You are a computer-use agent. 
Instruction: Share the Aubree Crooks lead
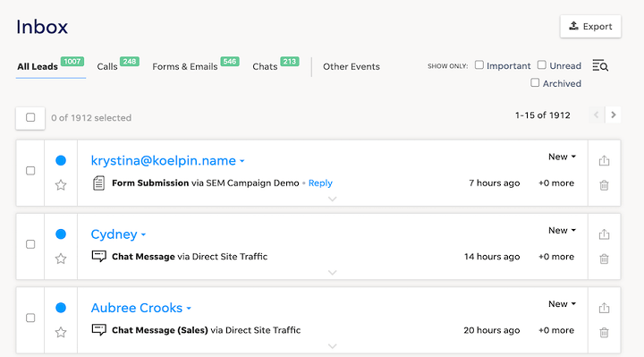point(604,307)
